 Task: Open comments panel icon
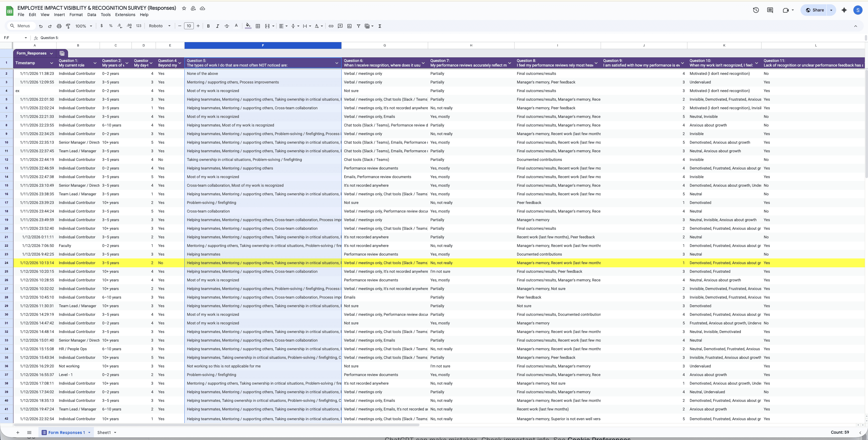770,10
